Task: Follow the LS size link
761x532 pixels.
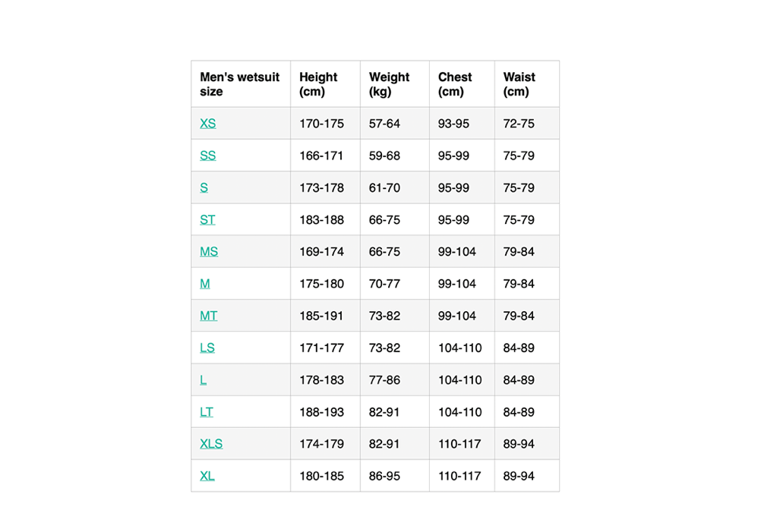Action: (x=207, y=348)
